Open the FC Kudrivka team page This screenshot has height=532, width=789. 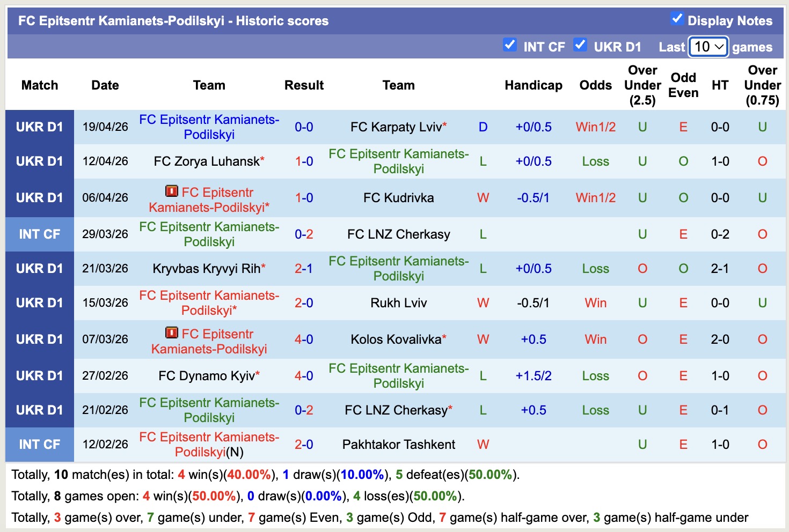click(x=398, y=197)
